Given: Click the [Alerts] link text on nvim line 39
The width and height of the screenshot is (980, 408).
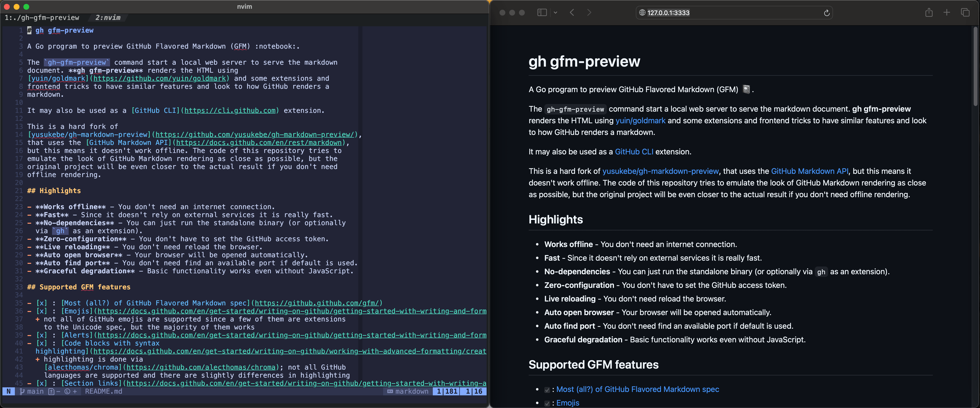Looking at the screenshot, I should tap(77, 335).
